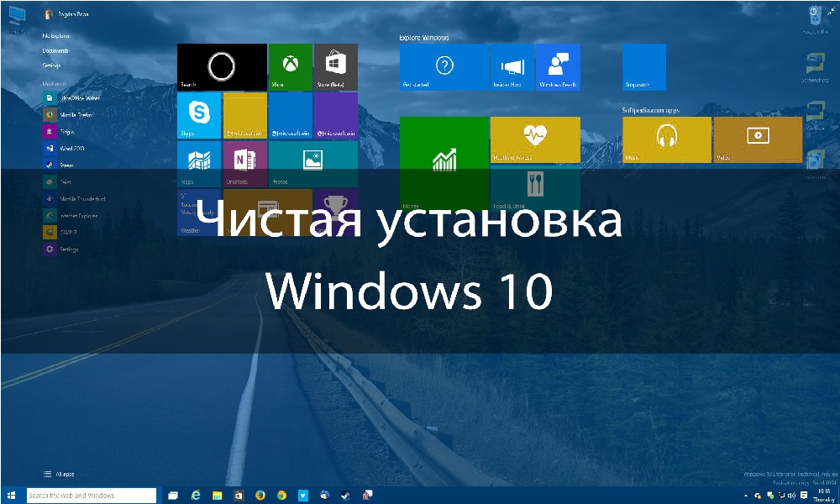Launch Paint from most used list
Image resolution: width=840 pixels, height=504 pixels.
click(x=58, y=182)
